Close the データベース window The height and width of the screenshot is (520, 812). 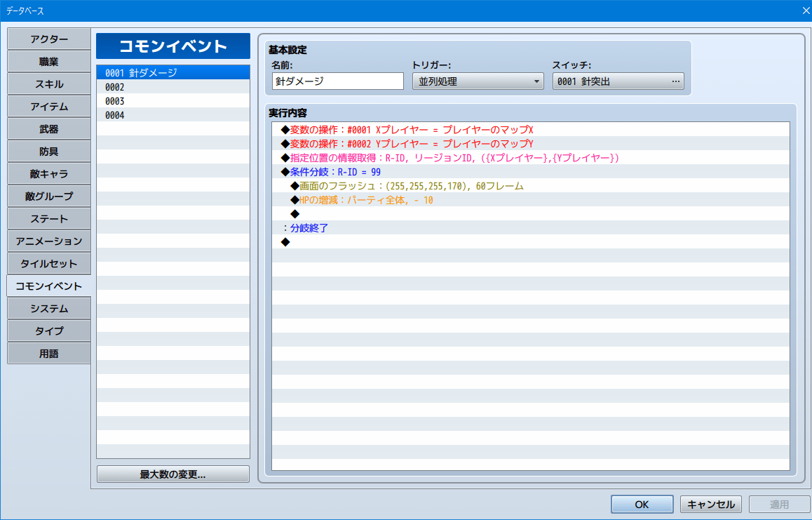[x=805, y=10]
